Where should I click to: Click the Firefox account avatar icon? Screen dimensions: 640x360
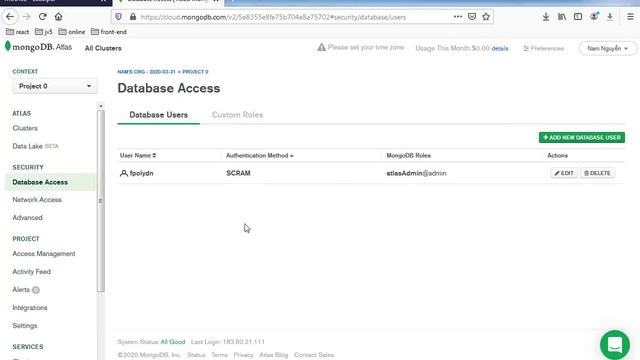click(x=594, y=17)
